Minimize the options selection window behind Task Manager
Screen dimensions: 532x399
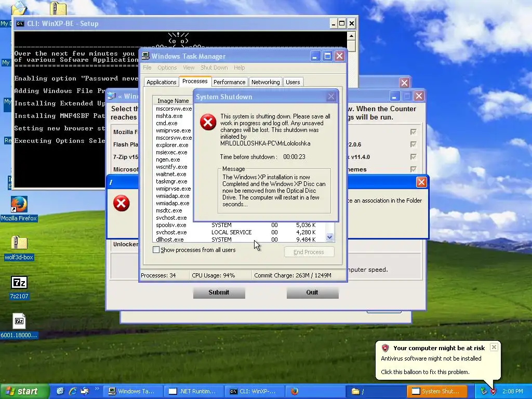coord(394,96)
